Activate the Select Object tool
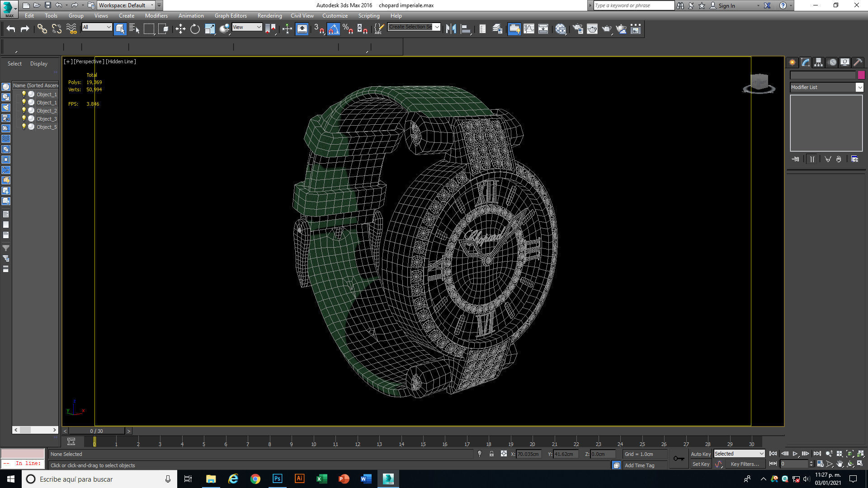 tap(120, 29)
